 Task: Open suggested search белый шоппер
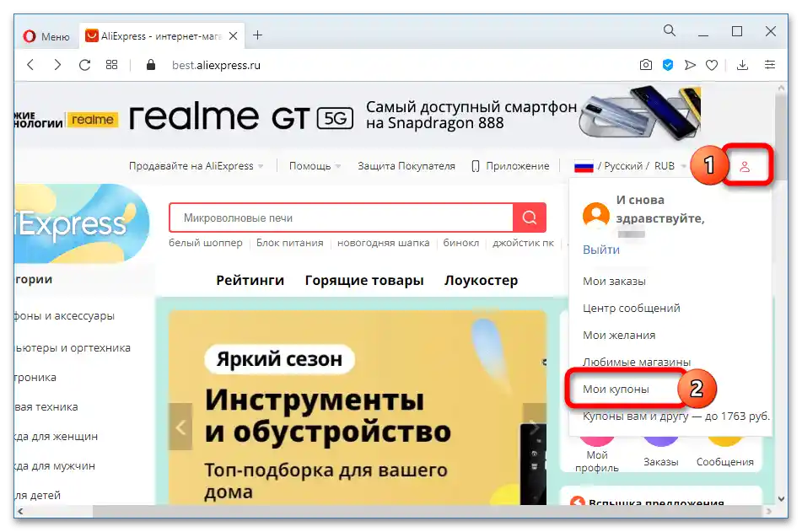pos(206,243)
